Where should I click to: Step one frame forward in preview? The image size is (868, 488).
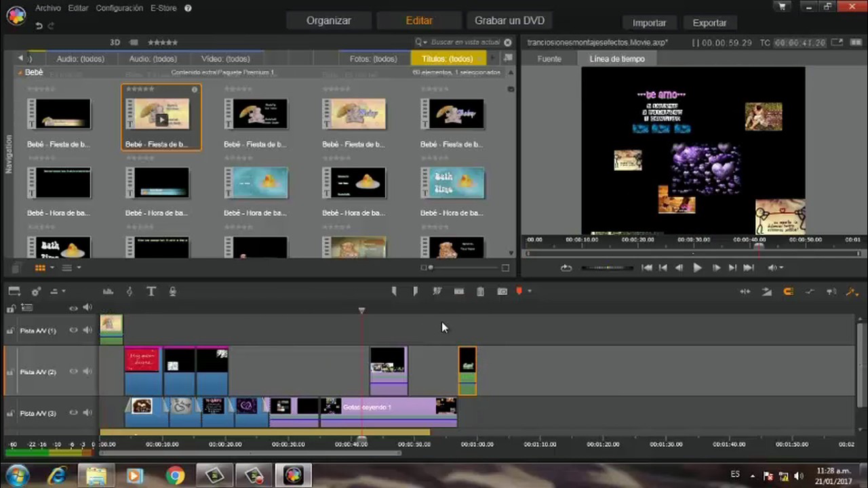coord(716,268)
